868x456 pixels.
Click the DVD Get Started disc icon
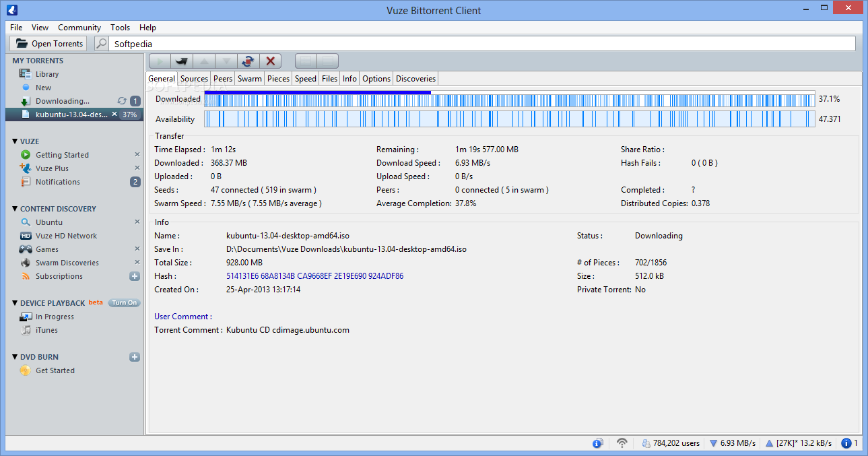(26, 370)
